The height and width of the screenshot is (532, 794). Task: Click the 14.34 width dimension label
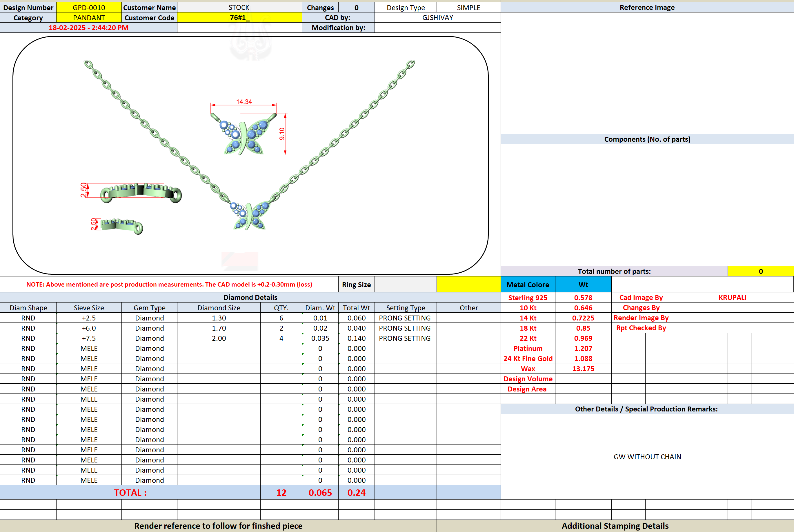(x=244, y=102)
